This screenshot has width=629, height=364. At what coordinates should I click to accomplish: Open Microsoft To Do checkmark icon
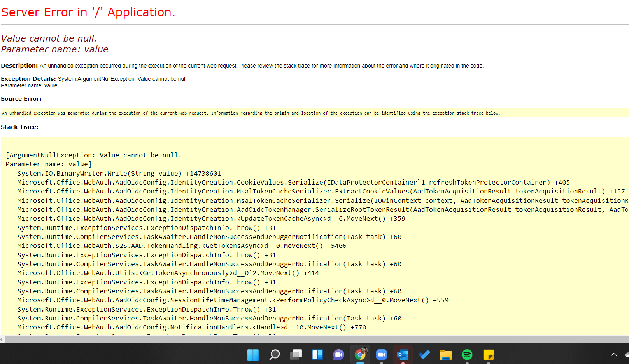[424, 355]
